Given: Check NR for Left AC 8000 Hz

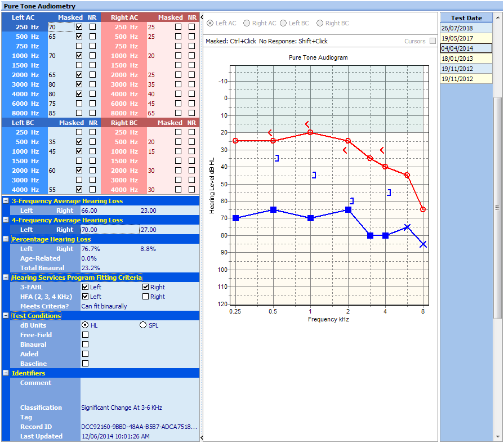Looking at the screenshot, I should point(92,113).
